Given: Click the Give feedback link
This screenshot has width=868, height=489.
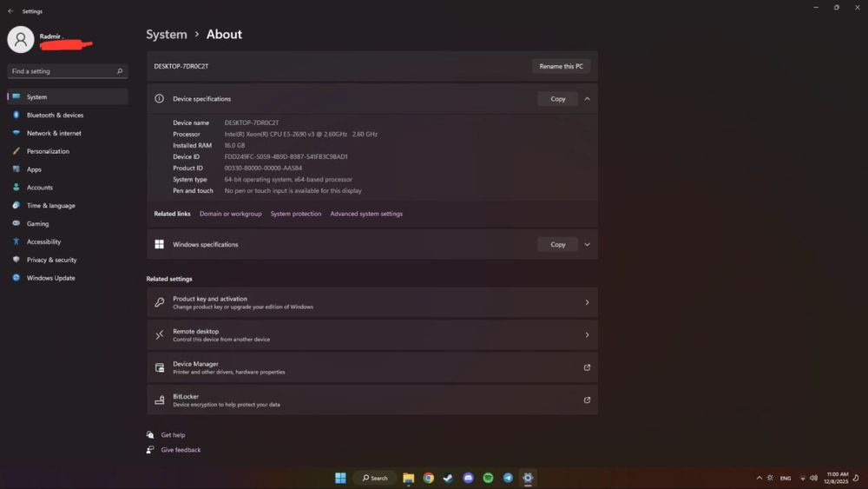Looking at the screenshot, I should tap(181, 450).
